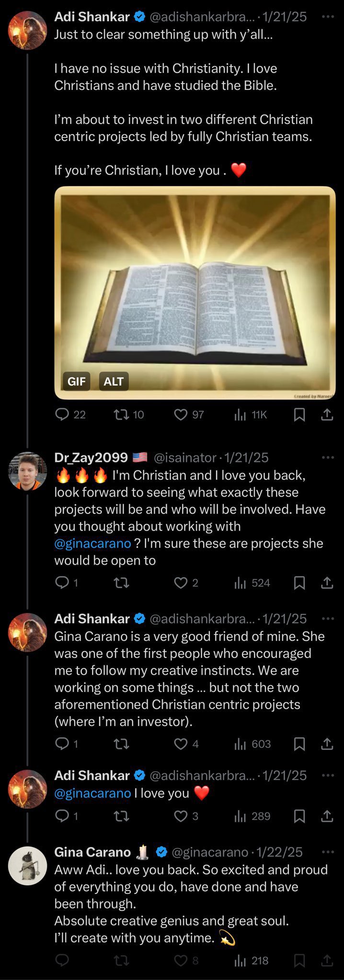This screenshot has width=344, height=980.
Task: Share the post with 289 views
Action: pyautogui.click(x=327, y=816)
